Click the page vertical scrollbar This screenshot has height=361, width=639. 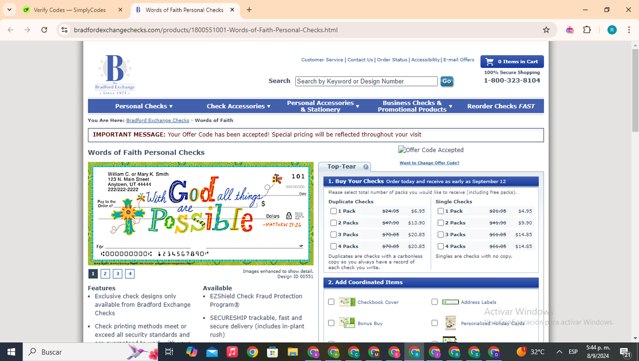pos(635,90)
